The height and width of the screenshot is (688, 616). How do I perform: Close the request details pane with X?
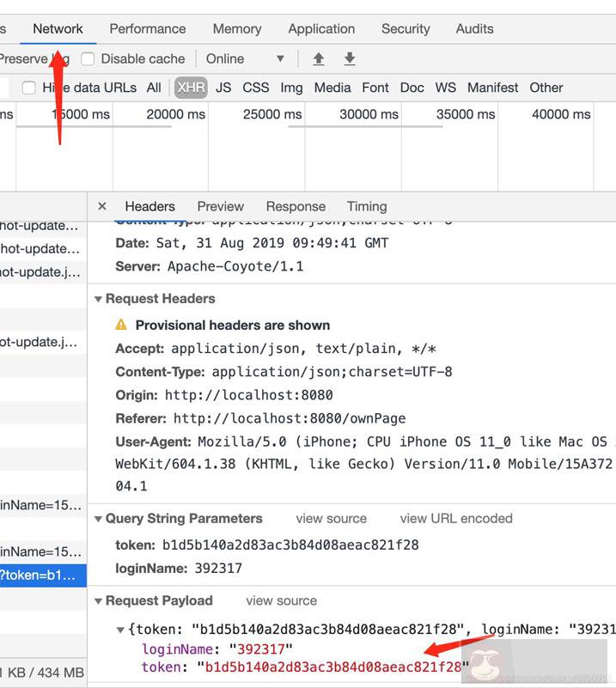(x=102, y=206)
